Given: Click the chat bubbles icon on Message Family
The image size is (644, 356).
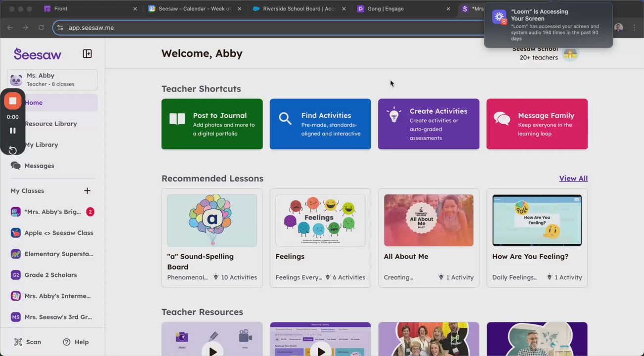Looking at the screenshot, I should tap(502, 119).
